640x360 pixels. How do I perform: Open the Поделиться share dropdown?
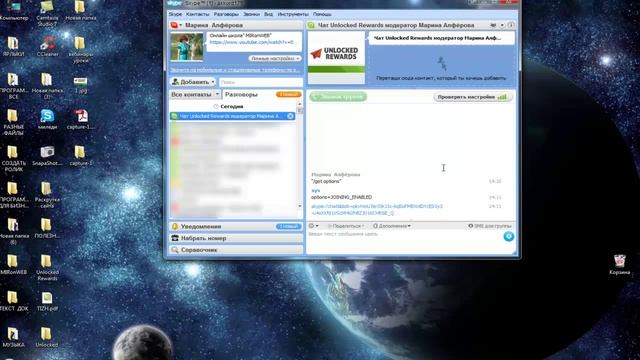click(x=346, y=226)
